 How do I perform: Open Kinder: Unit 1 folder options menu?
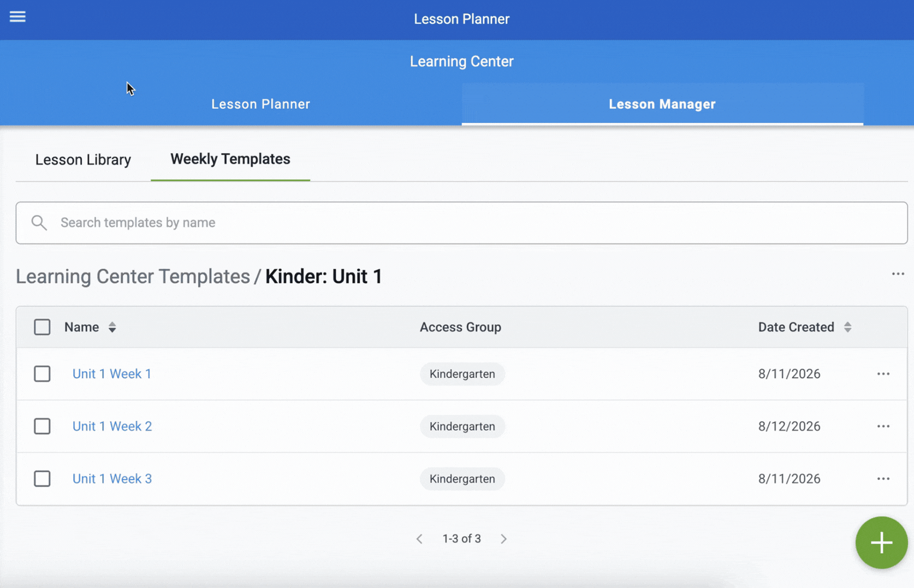[x=898, y=274]
